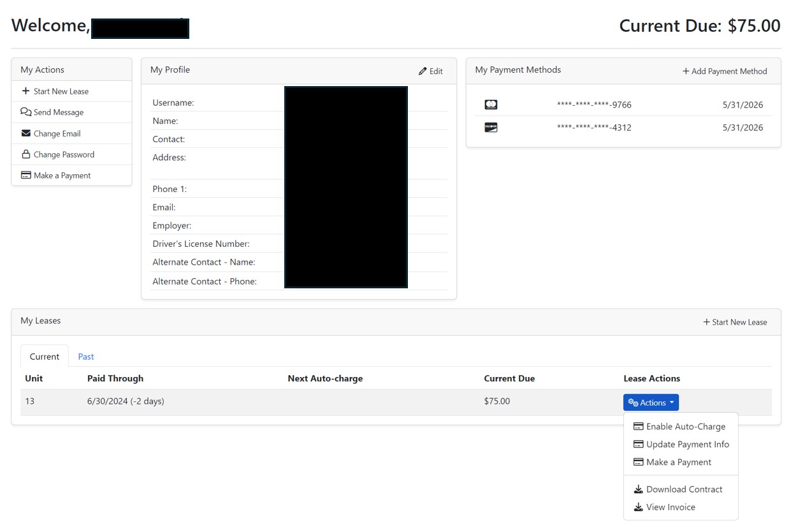The image size is (812, 532).
Task: Click the card number ending in 4312
Action: [594, 128]
